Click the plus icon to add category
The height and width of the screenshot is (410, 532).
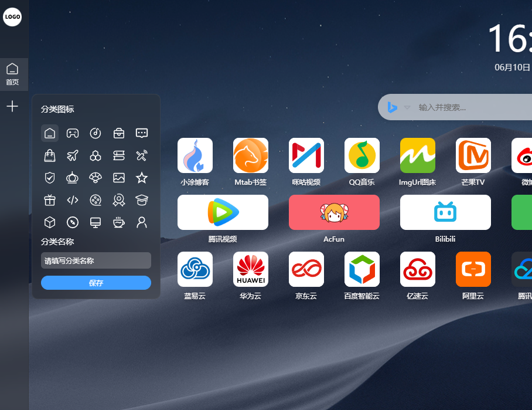coord(12,106)
